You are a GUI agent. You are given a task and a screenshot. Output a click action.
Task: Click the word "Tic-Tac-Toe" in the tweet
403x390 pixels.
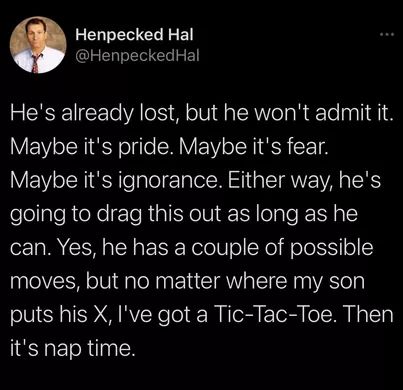coord(273,314)
